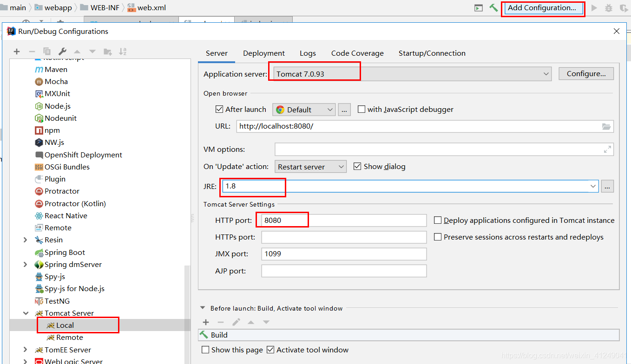This screenshot has width=631, height=364.
Task: Click the Add Configuration... button
Action: pos(542,8)
